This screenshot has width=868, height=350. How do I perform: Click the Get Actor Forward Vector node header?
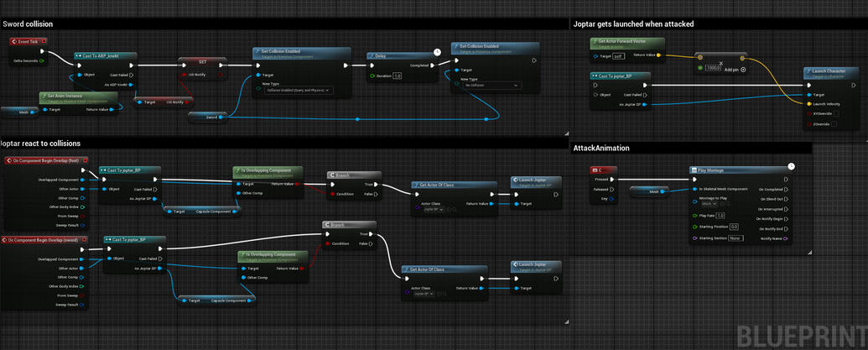point(629,41)
